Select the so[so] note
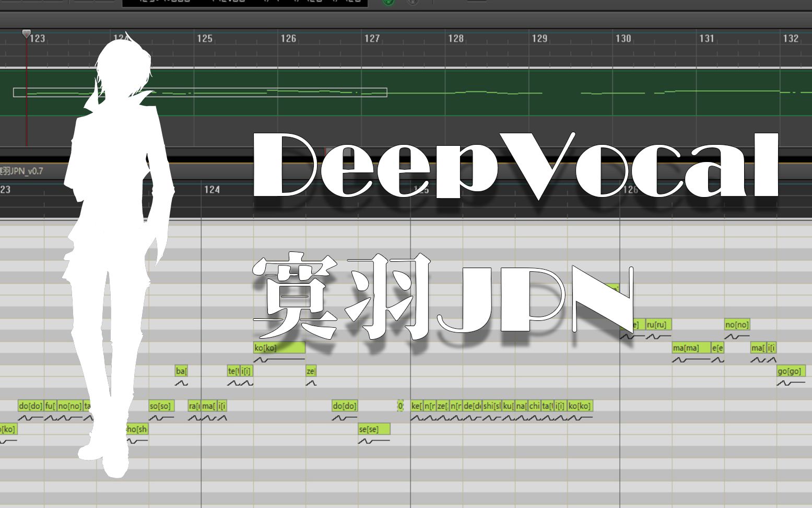812x508 pixels. coord(161,406)
